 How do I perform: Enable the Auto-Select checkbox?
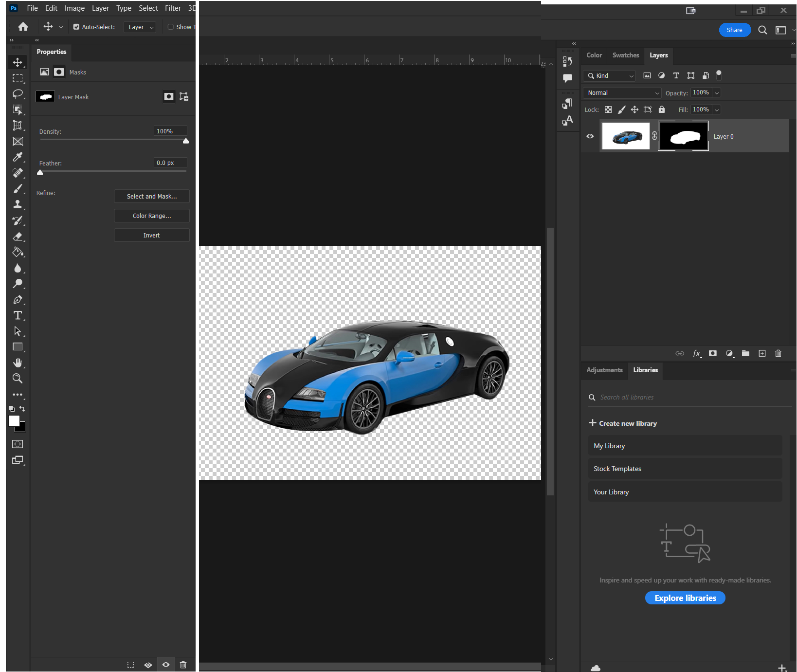[x=76, y=27]
